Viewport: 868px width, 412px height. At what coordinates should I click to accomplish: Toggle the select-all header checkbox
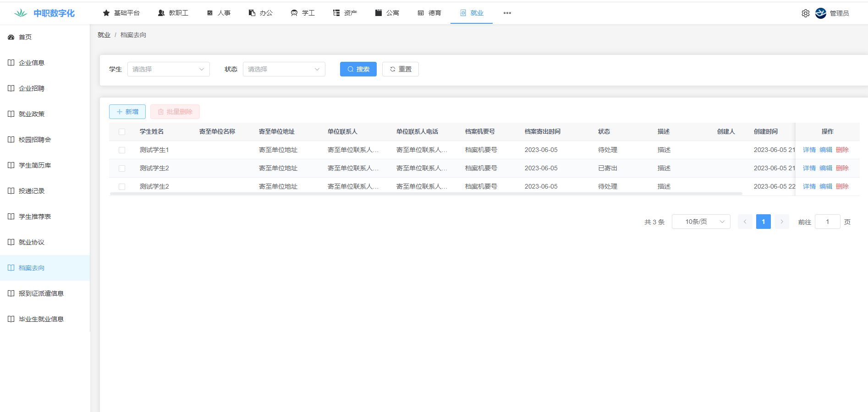pyautogui.click(x=122, y=132)
